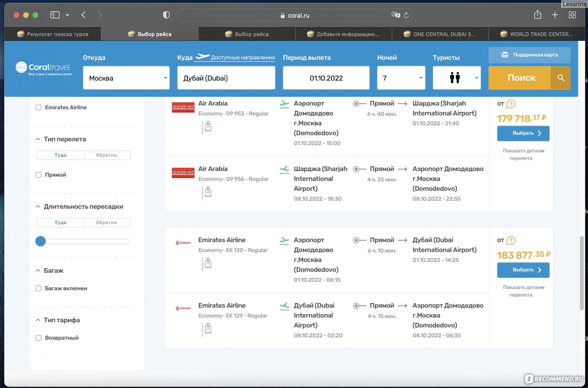Switch to WORLD TRADE CENTER tab
Viewport: 588px width, 388px height.
coord(537,34)
